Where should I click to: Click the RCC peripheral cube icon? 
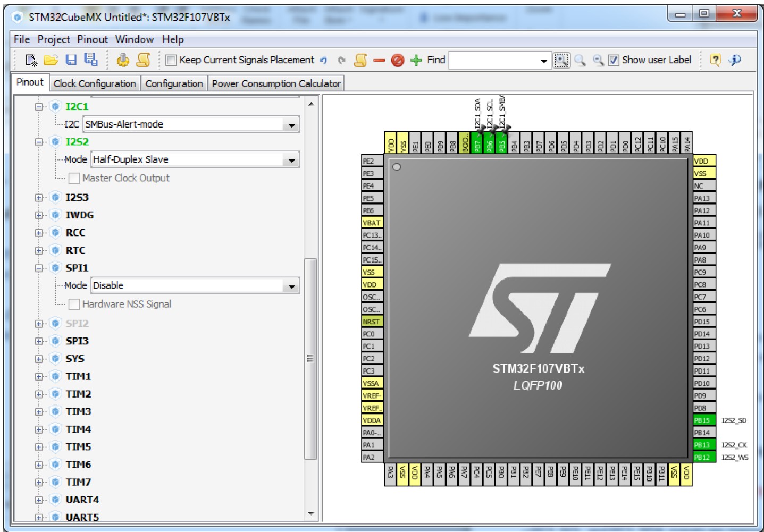point(55,232)
